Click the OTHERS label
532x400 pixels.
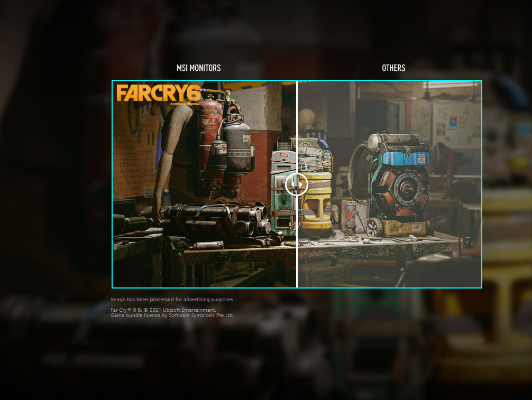(393, 68)
